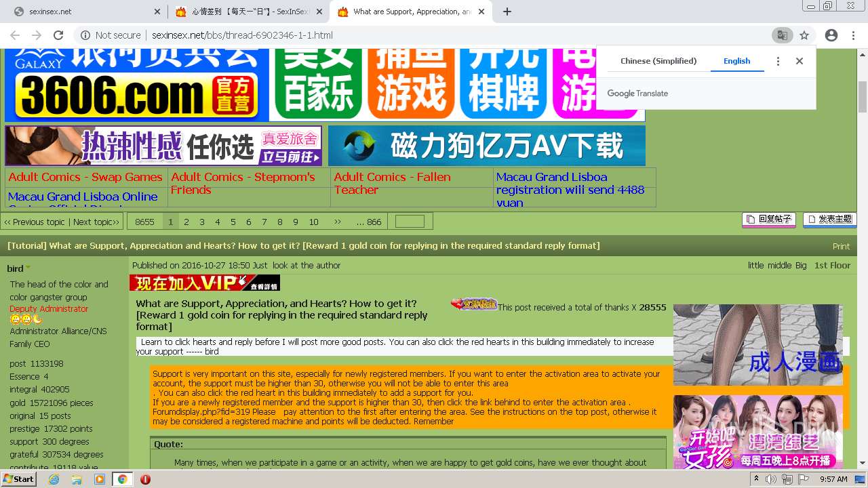868x488 pixels.
Task: Click look at the author link
Action: [x=307, y=265]
